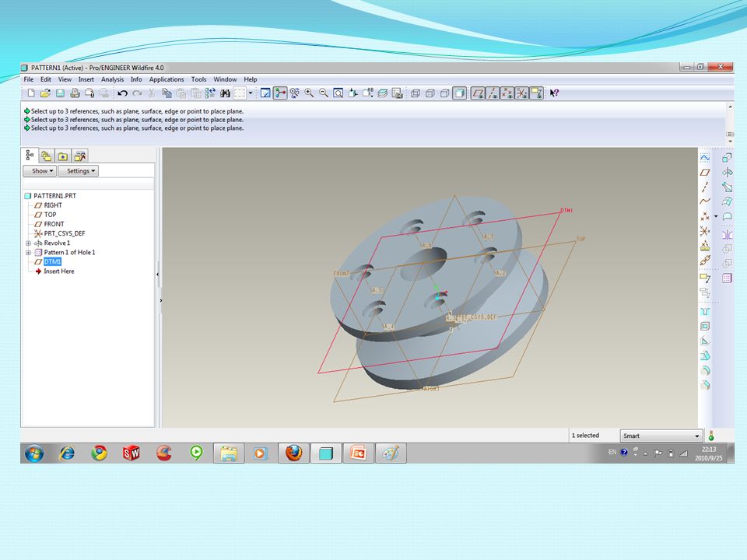Select the Revolve tool in the right toolbar
The image size is (747, 560).
coord(727,173)
